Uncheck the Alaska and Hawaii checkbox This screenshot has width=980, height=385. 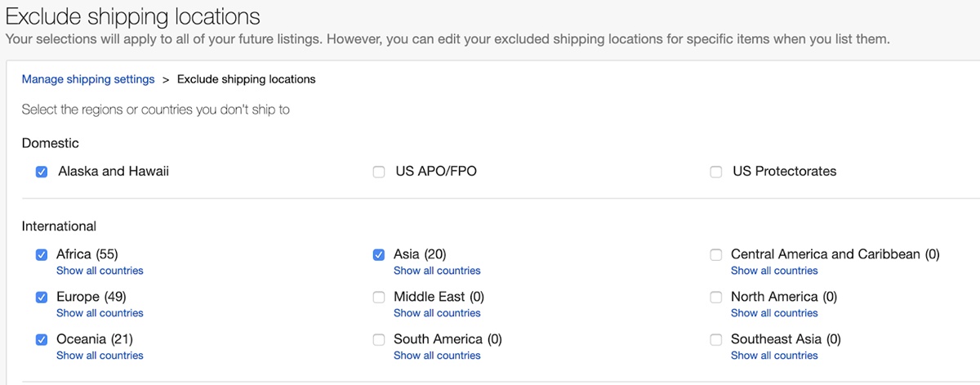42,172
